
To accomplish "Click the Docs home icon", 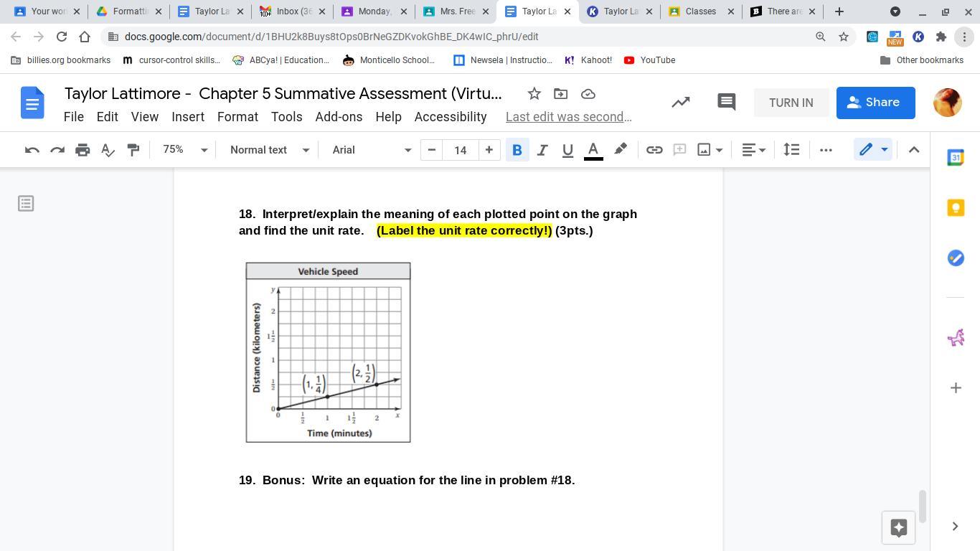I will coord(32,103).
